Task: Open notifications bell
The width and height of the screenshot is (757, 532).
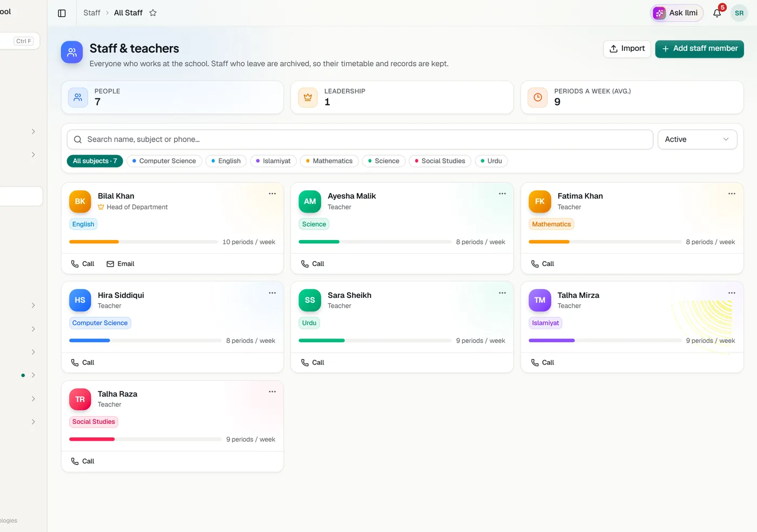Action: [717, 13]
